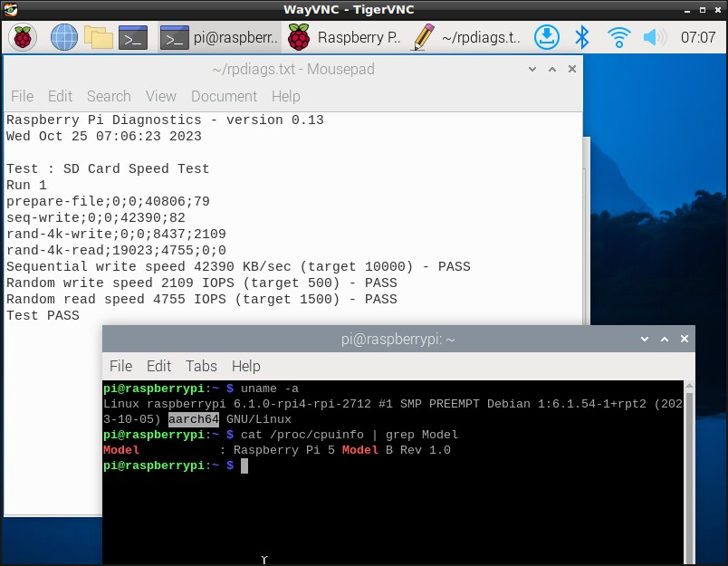Switch to Raspberry P.. taskbar window
The width and height of the screenshot is (728, 566).
point(343,37)
